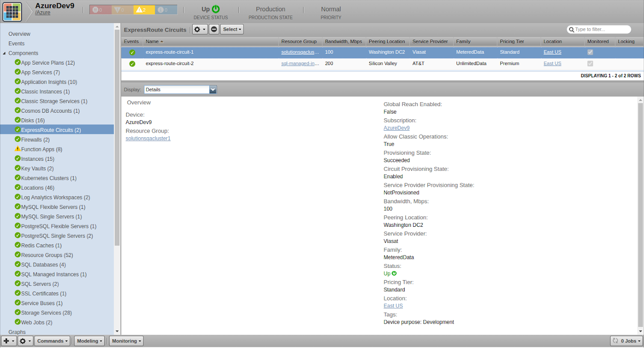Select Cosmos DB Accounts (1) component
Viewport: 644px width, 348px height.
[51, 111]
